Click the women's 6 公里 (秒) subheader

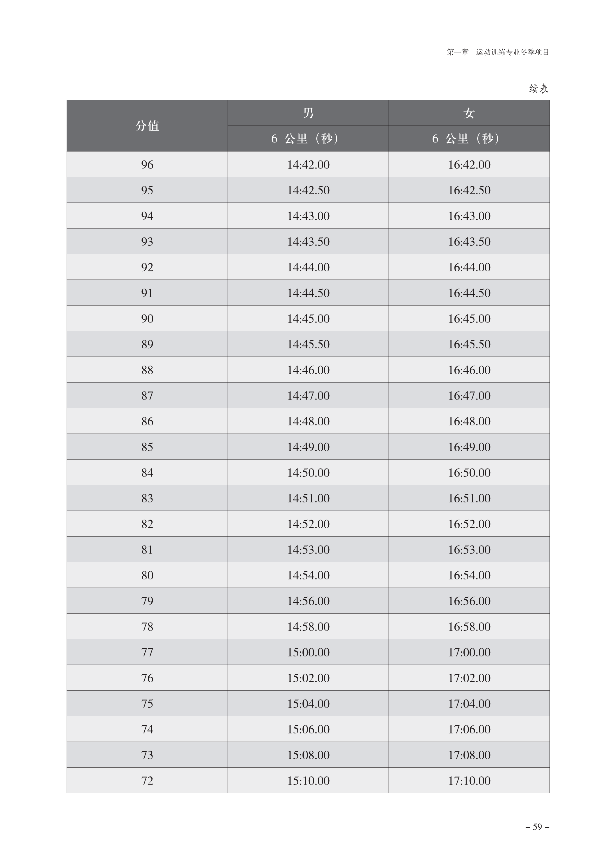pos(469,139)
